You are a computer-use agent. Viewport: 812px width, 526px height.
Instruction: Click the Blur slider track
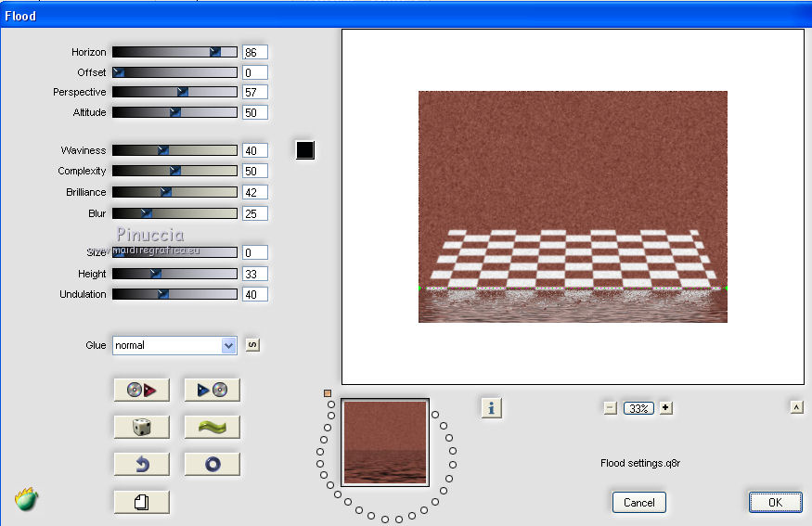[x=174, y=213]
